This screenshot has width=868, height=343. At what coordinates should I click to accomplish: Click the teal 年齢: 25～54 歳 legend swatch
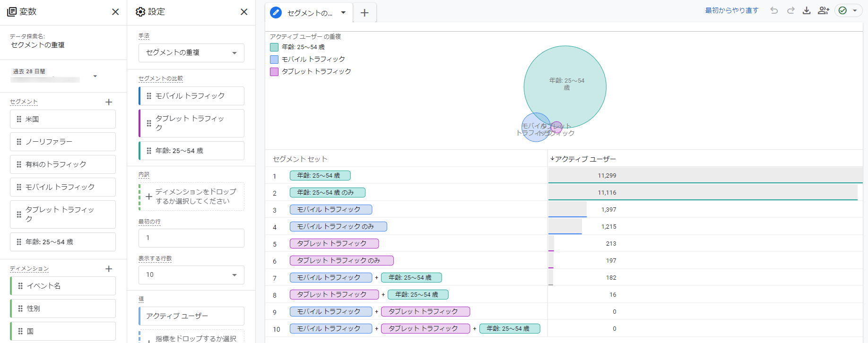274,47
